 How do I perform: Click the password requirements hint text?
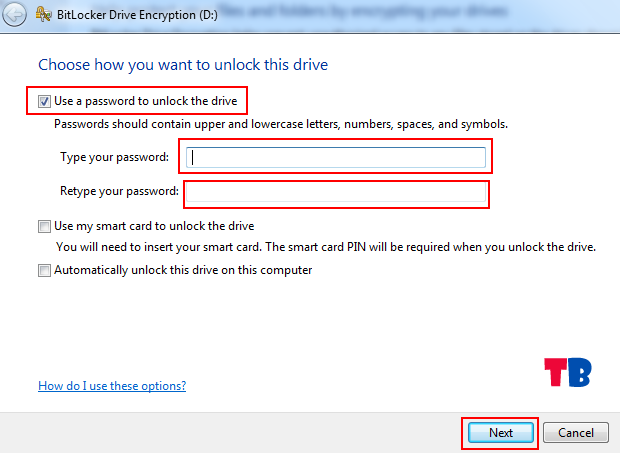click(281, 124)
